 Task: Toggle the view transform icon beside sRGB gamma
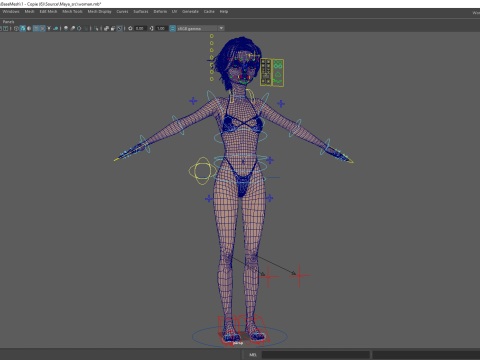coord(173,29)
